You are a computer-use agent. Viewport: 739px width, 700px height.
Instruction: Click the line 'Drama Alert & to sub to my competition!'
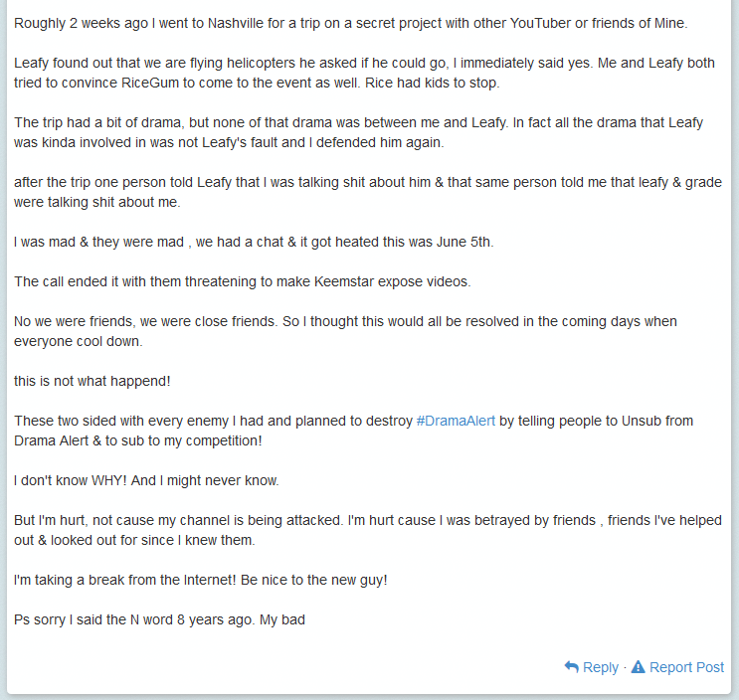pos(137,440)
